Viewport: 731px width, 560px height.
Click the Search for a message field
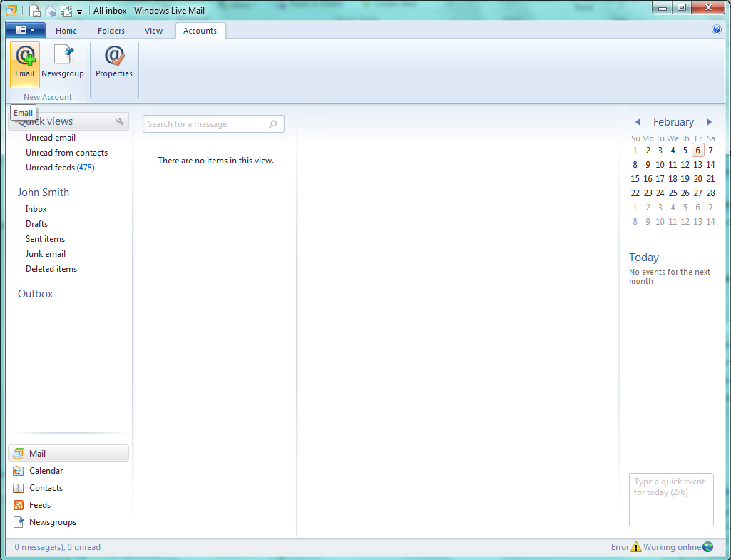click(213, 124)
